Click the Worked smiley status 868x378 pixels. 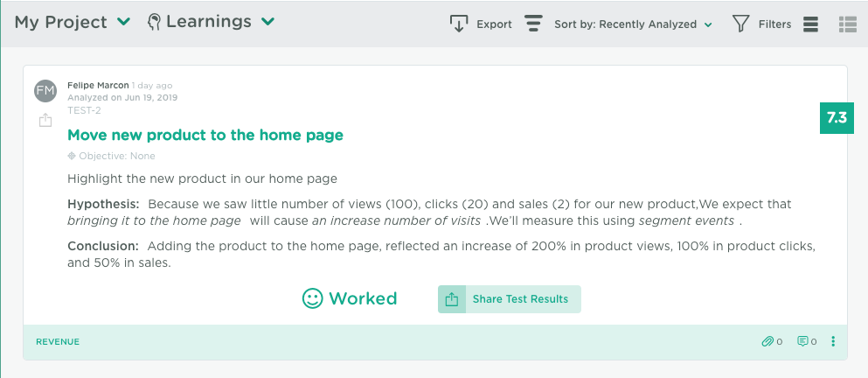[350, 298]
